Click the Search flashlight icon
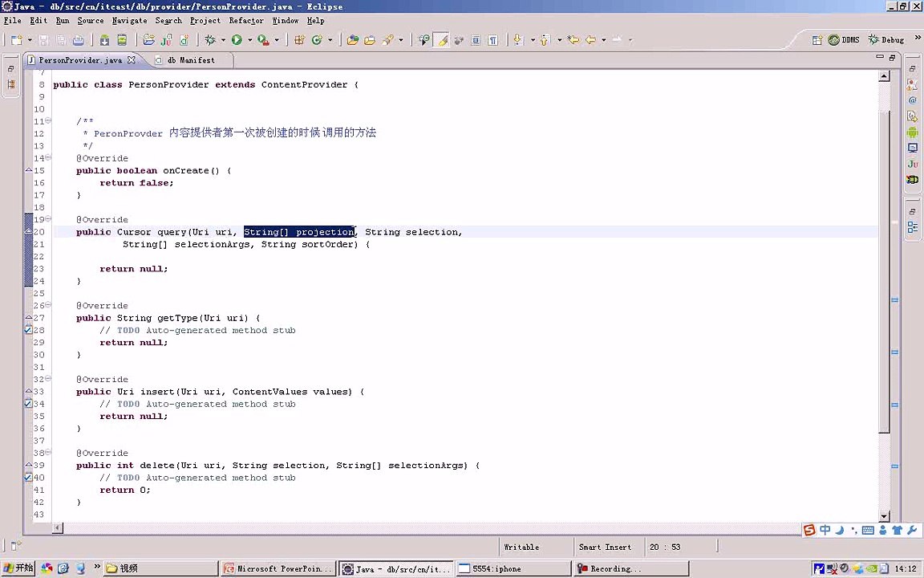The image size is (924, 578). 387,40
